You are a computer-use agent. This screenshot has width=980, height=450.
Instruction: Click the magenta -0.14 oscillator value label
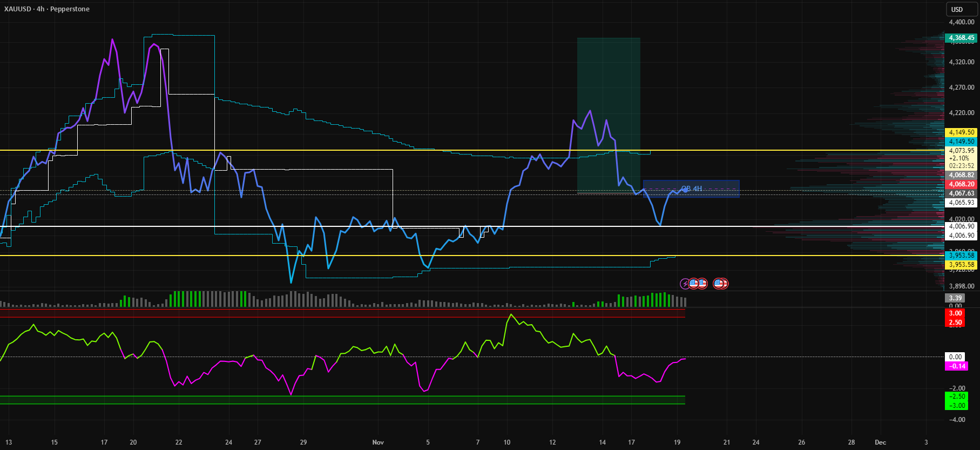click(x=956, y=366)
